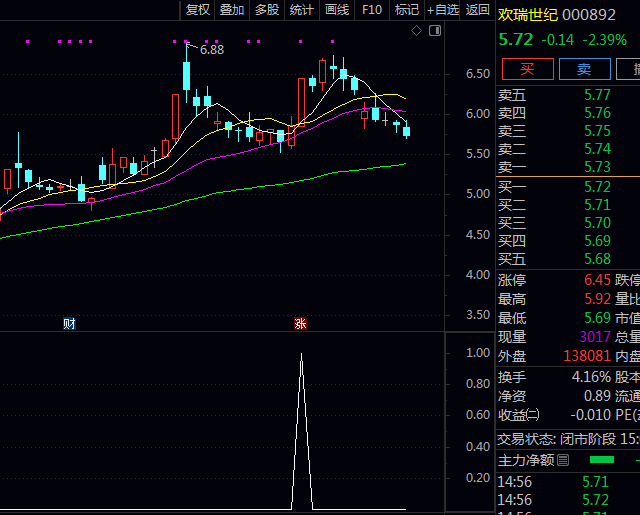Toggle the side panel layout icon
This screenshot has width=640, height=515.
[x=435, y=31]
